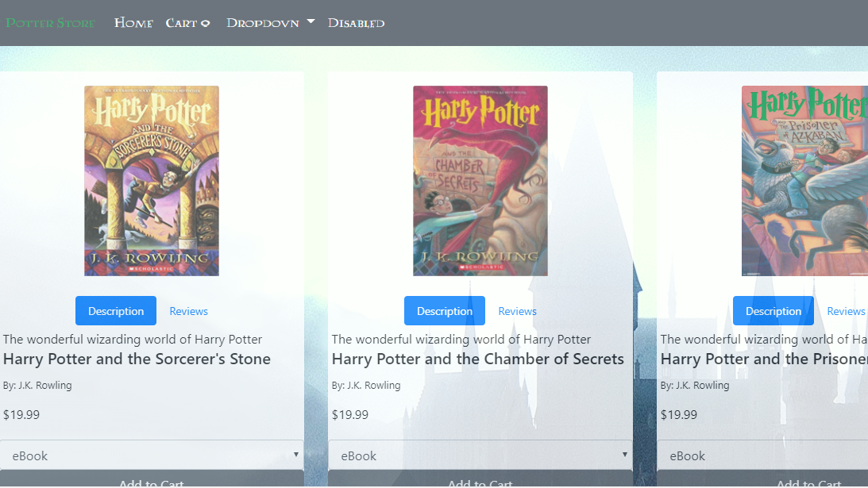Click 'By: J.K. Rowling' under Prisoner of Azkaban
The height and width of the screenshot is (488, 868).
(x=695, y=385)
